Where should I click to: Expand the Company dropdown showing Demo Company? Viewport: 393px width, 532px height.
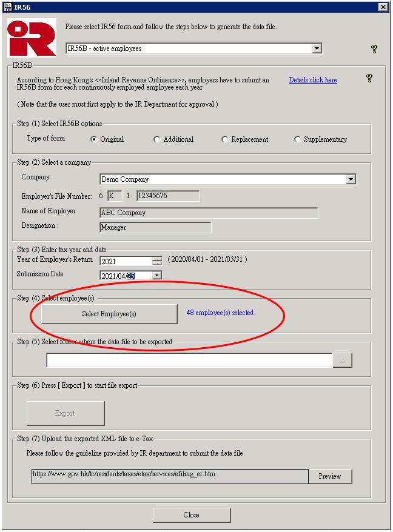click(x=351, y=179)
